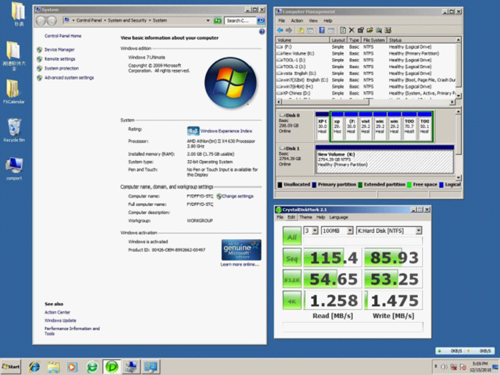Viewport: 500px width, 375px height.
Task: Sort by Volume column header
Action: click(302, 40)
